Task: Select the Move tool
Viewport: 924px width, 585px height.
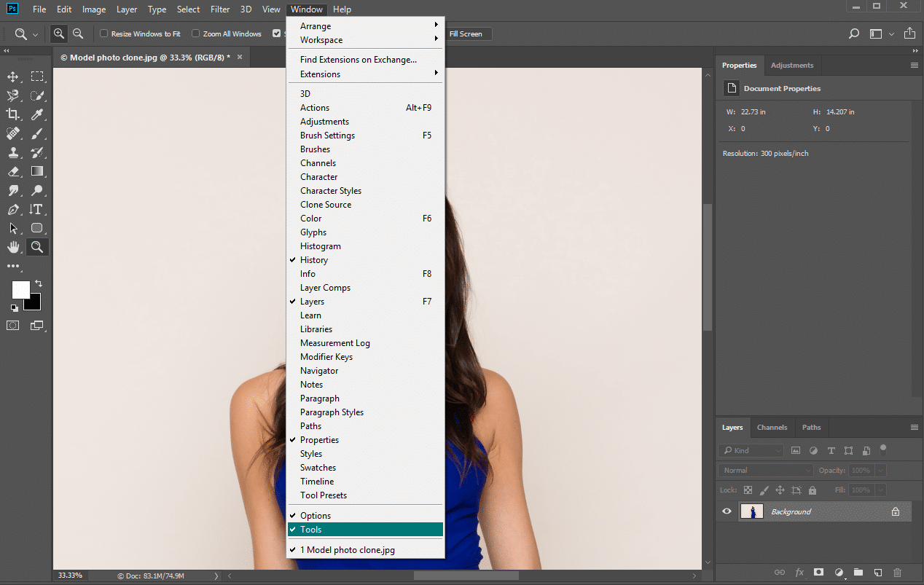Action: [13, 76]
